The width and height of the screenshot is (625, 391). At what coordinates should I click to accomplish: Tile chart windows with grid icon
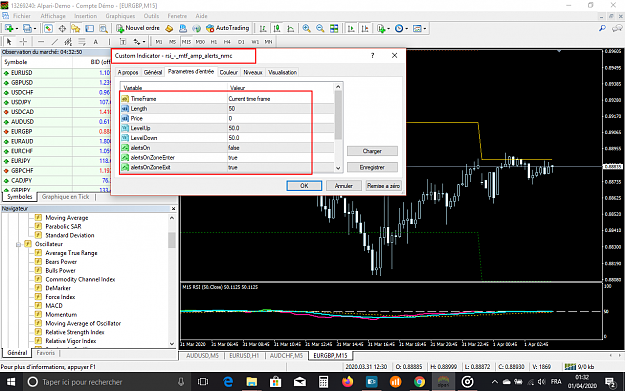[x=334, y=28]
